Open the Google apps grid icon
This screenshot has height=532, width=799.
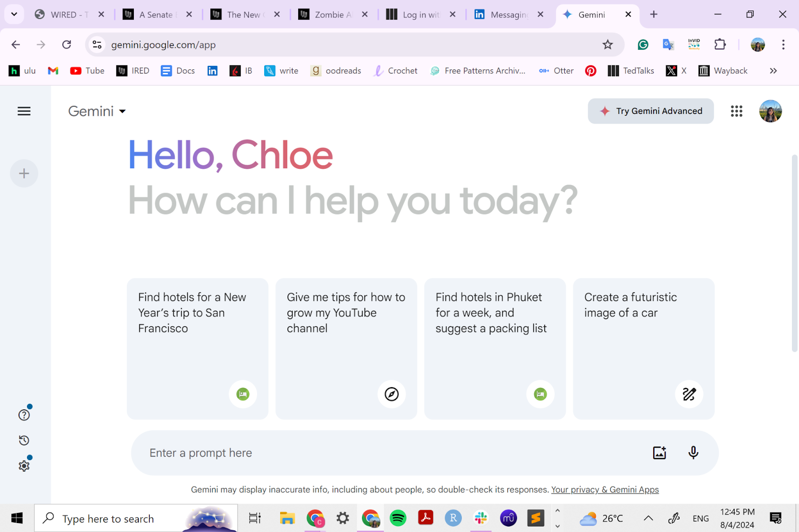coord(737,111)
